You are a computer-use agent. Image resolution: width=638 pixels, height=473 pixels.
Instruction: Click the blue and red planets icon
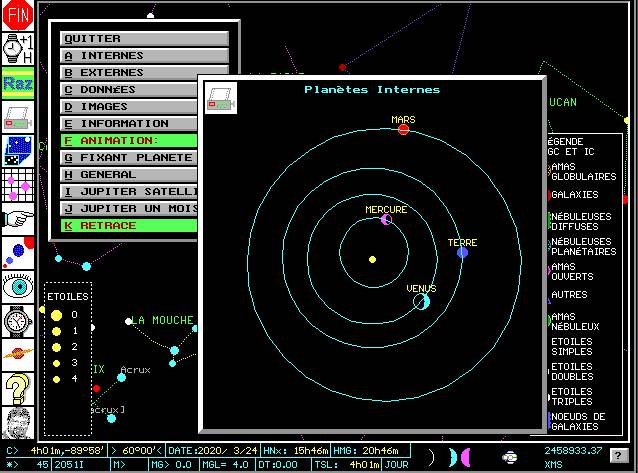coord(18,253)
